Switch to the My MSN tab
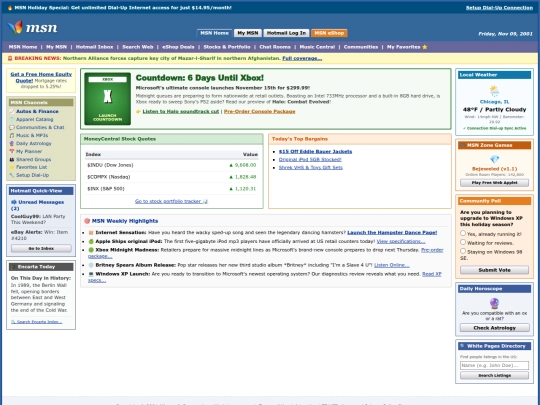The image size is (540, 405). [248, 33]
